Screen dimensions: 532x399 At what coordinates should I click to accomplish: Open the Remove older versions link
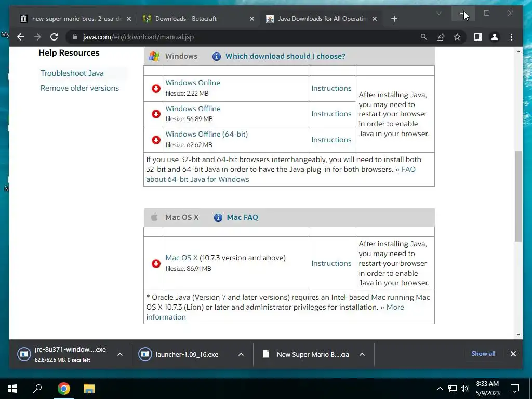[79, 88]
